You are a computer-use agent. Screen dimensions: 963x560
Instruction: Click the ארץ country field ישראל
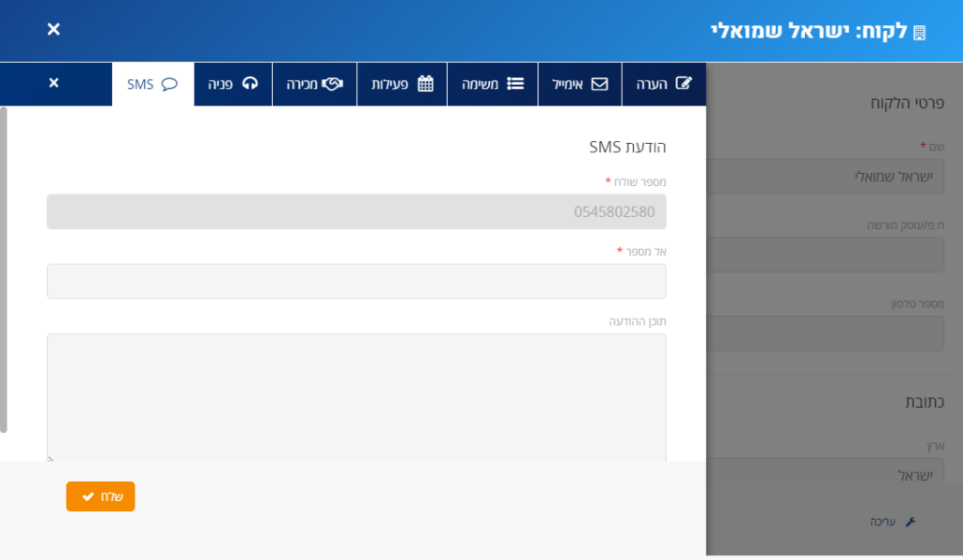(x=826, y=471)
